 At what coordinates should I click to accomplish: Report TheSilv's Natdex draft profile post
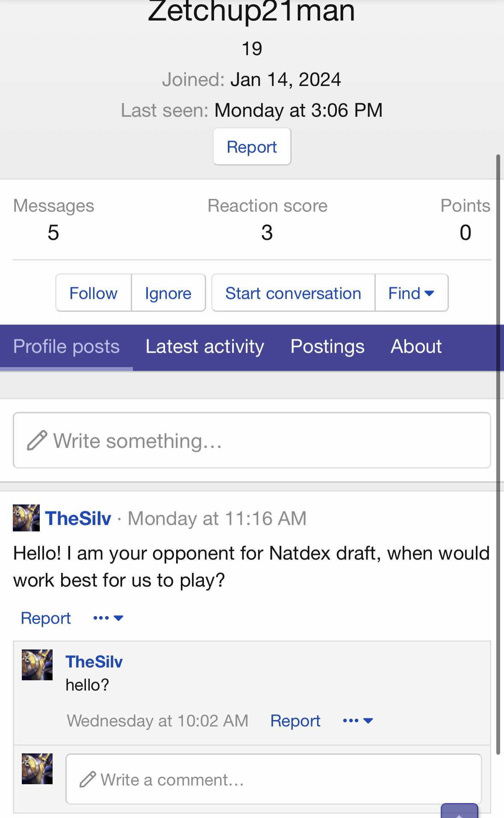(x=46, y=618)
